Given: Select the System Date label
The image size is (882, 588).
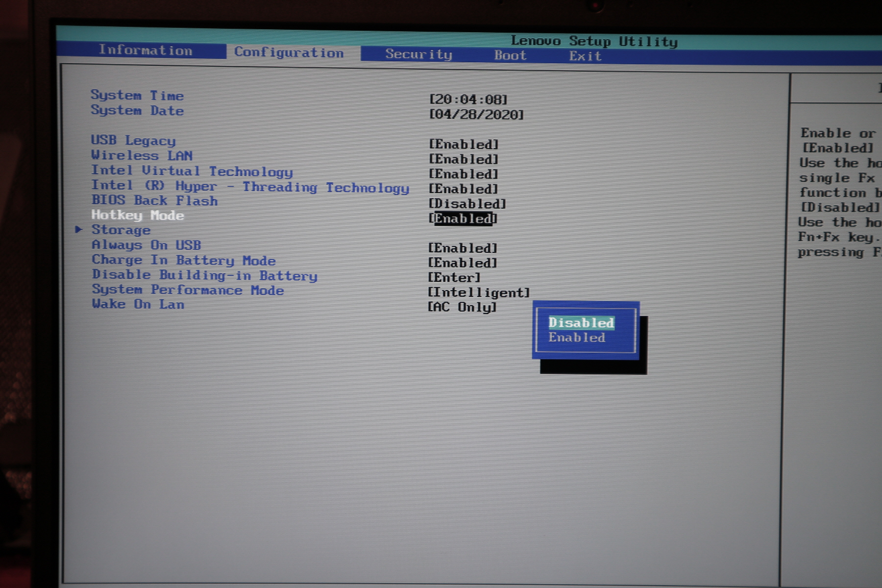Looking at the screenshot, I should [x=137, y=110].
